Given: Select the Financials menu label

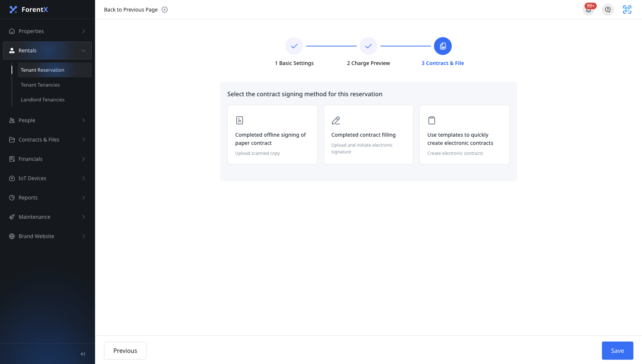Looking at the screenshot, I should click(x=30, y=159).
